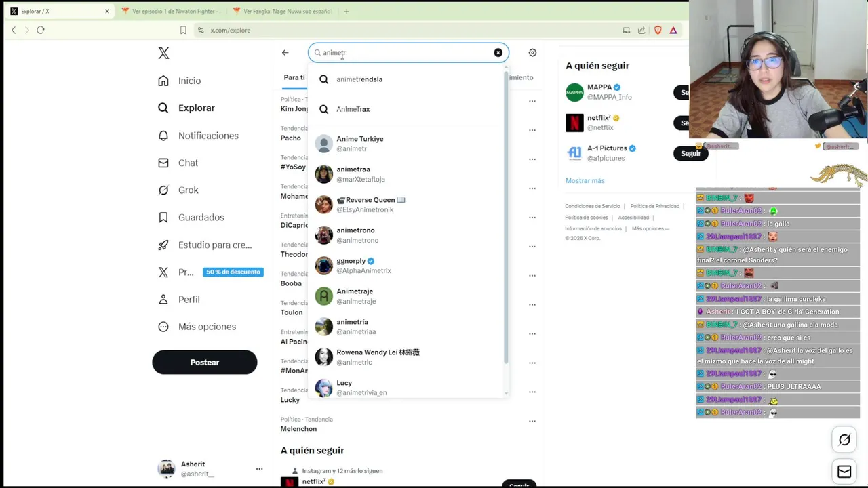Open animetraa @marXtetafloja result

click(407, 174)
